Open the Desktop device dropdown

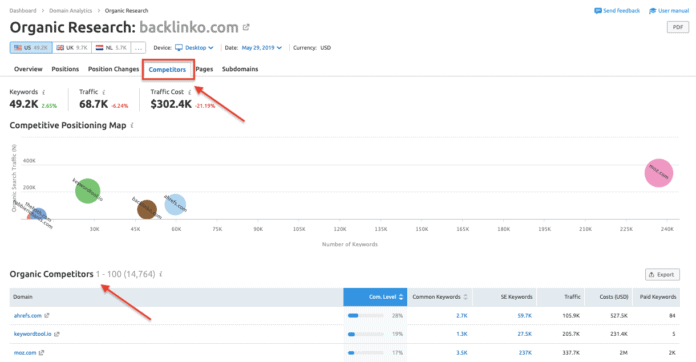194,47
